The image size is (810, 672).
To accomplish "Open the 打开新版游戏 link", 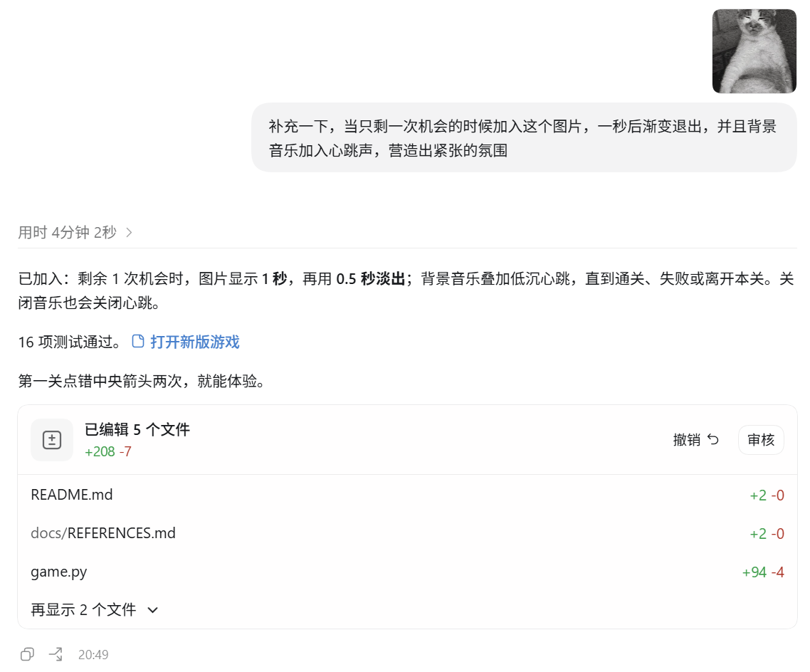I will (x=195, y=342).
